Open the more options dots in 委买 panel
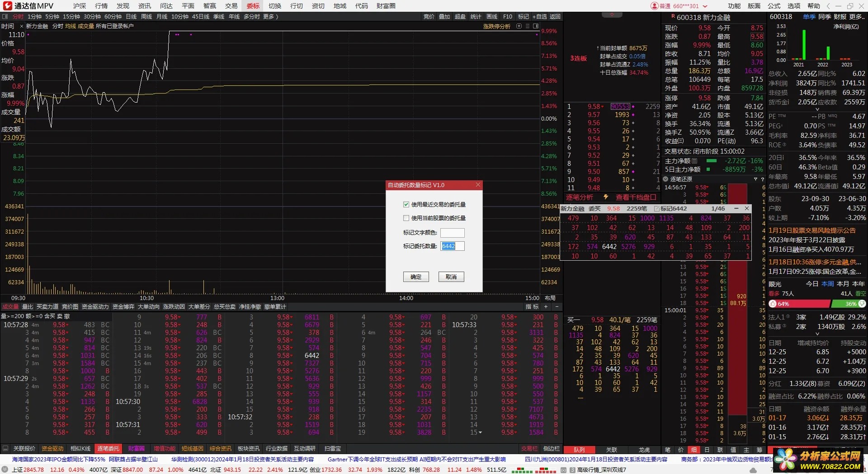The image size is (868, 474). 736,209
